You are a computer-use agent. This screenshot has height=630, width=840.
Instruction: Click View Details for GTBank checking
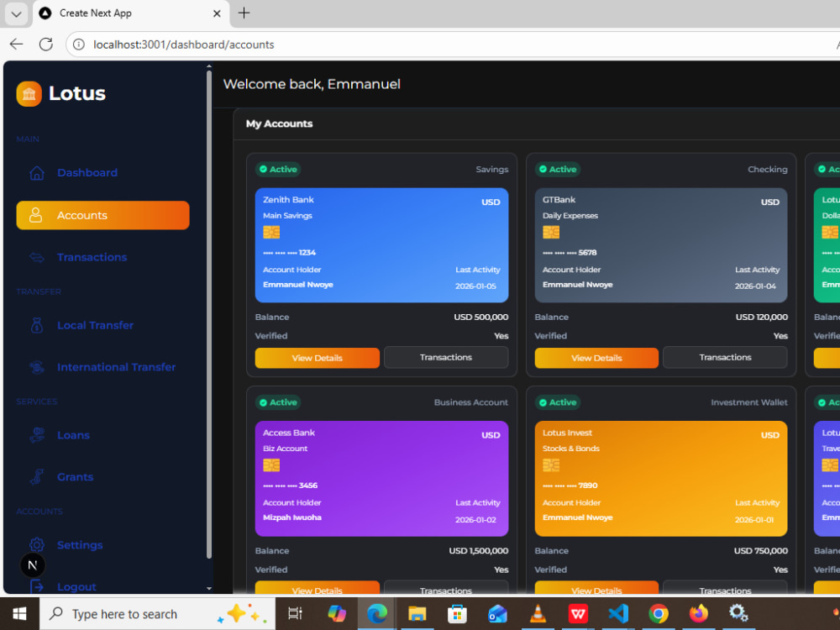(596, 358)
